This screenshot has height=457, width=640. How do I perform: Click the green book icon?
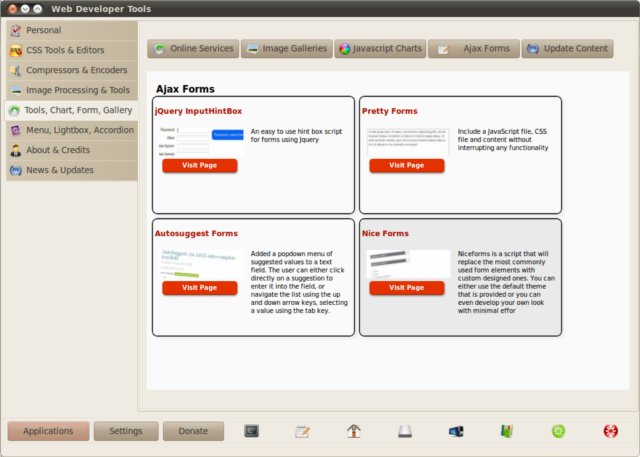point(507,431)
